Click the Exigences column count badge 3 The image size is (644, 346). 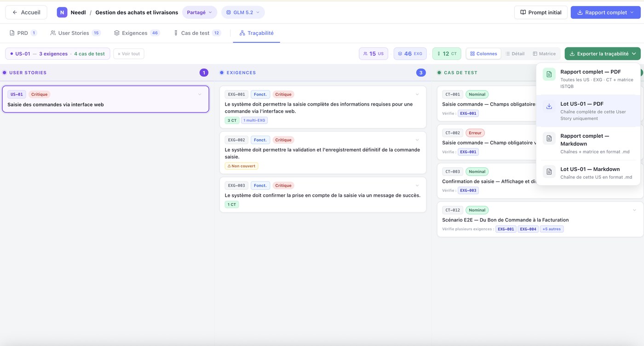click(x=420, y=73)
